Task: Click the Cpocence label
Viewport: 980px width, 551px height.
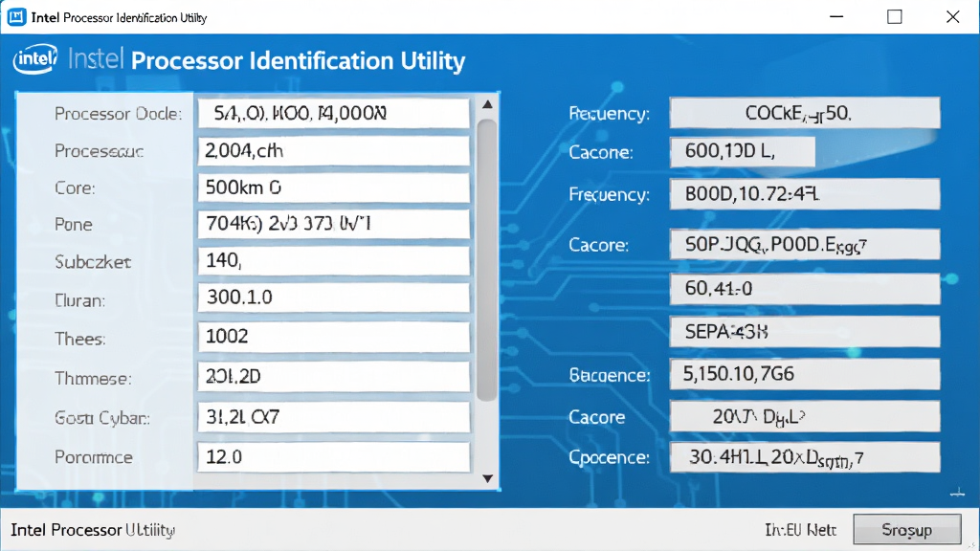Action: tap(609, 458)
